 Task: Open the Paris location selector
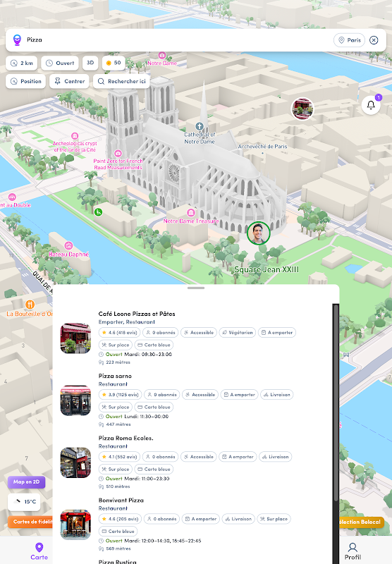(x=349, y=40)
